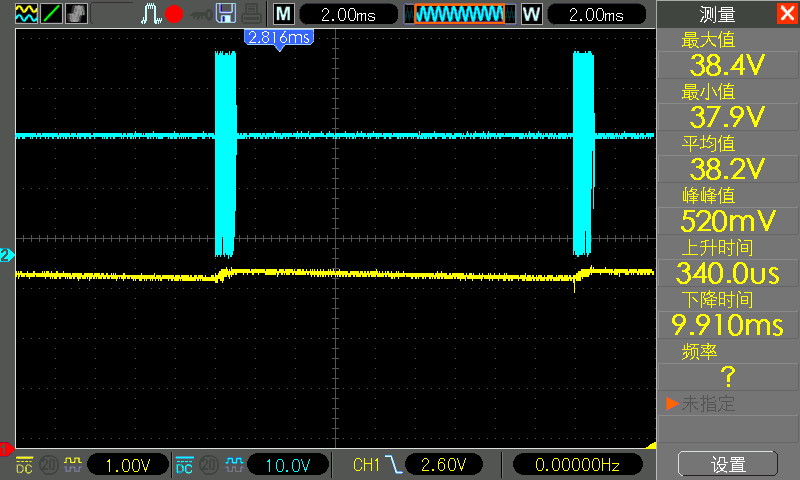The width and height of the screenshot is (800, 480).
Task: Click the dual-waveform channel display icon
Action: tap(26, 14)
